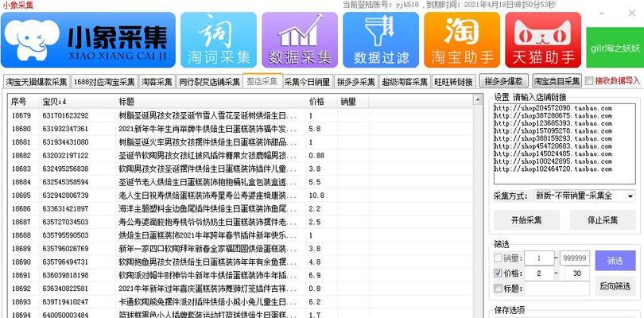Click the 价格 minimum field showing 2
Screen dimensions: 644x318
point(539,273)
